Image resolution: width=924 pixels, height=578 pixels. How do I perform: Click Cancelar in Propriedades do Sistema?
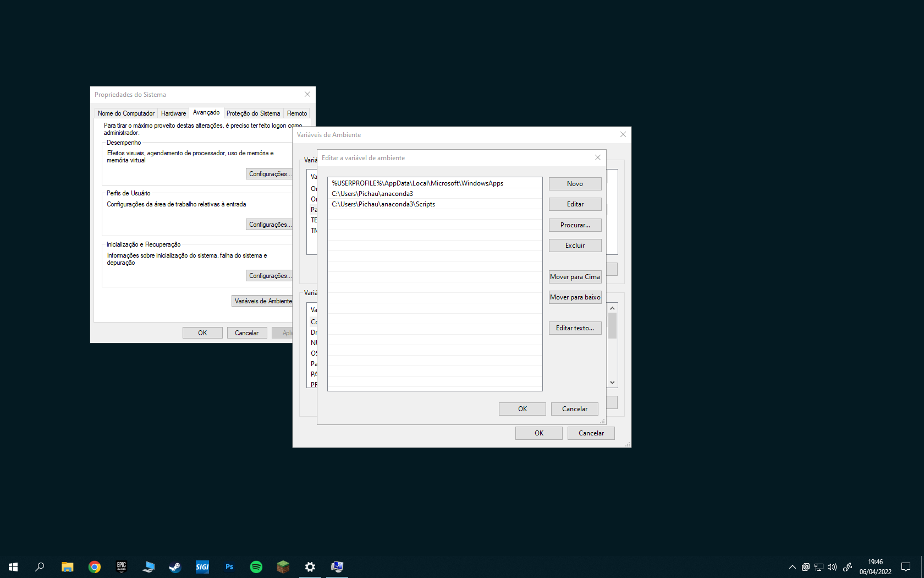click(247, 333)
